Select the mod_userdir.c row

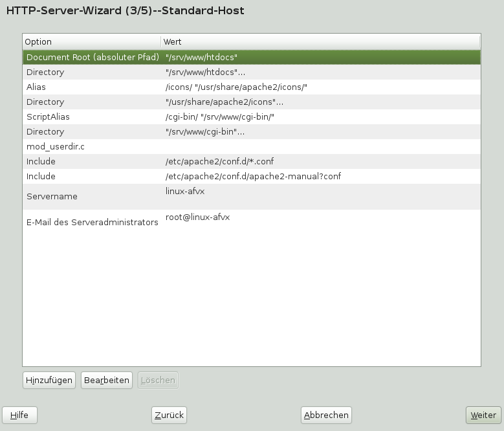[x=252, y=146]
